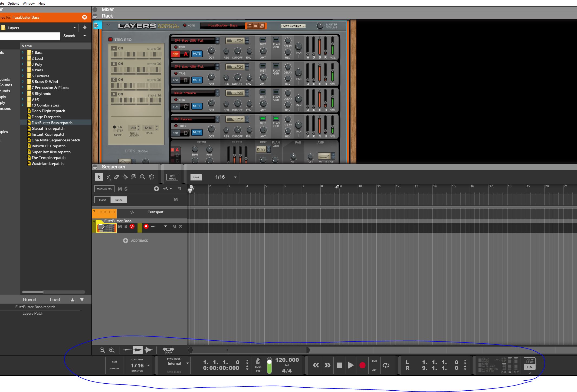Open the Sync Mode Internal dropdown
This screenshot has width=577, height=392.
[188, 364]
